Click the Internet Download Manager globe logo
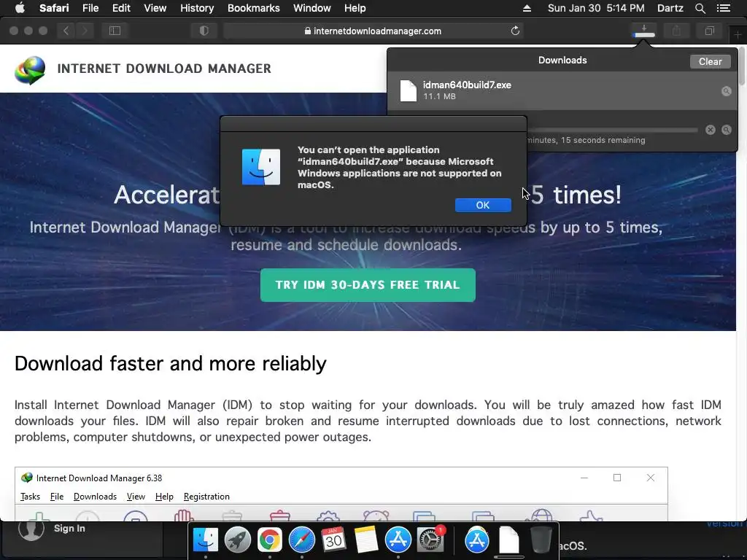This screenshot has height=560, width=747. tap(30, 70)
